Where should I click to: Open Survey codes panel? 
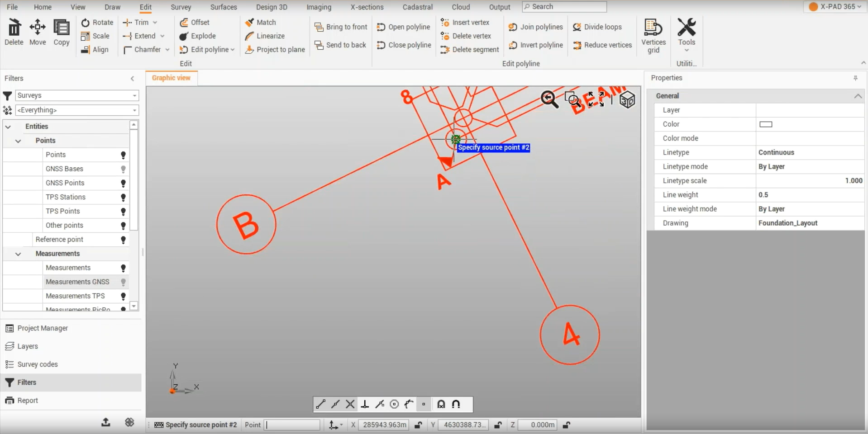pos(38,364)
